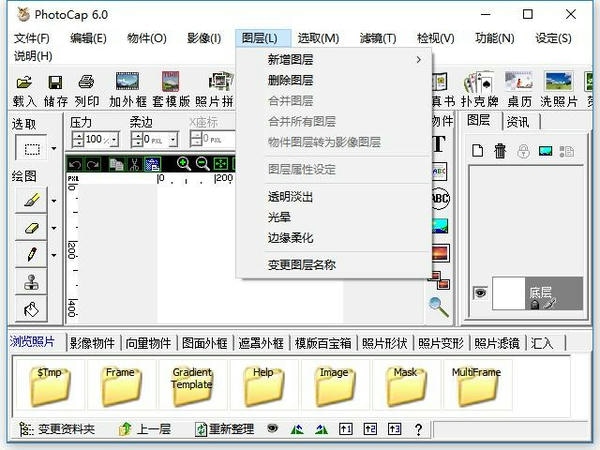Click the paste icon in canvas toolbar
Screen dimensions: 600x450
[152, 165]
